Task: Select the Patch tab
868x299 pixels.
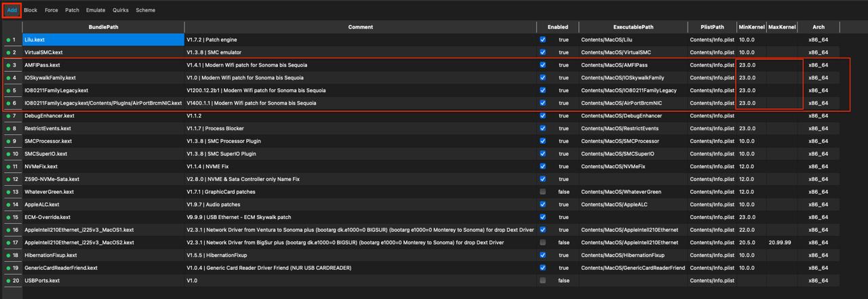Action: (72, 10)
